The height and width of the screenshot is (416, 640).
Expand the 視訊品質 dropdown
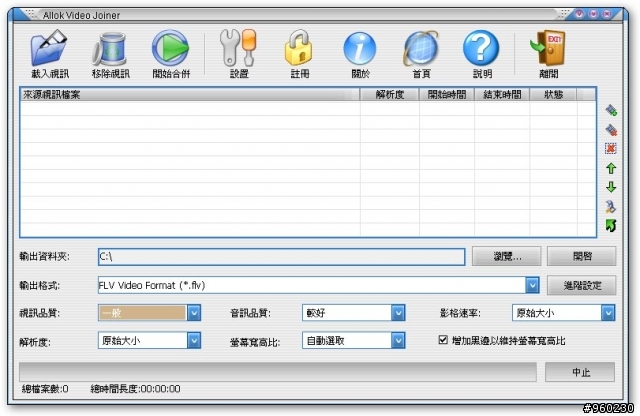click(x=194, y=313)
